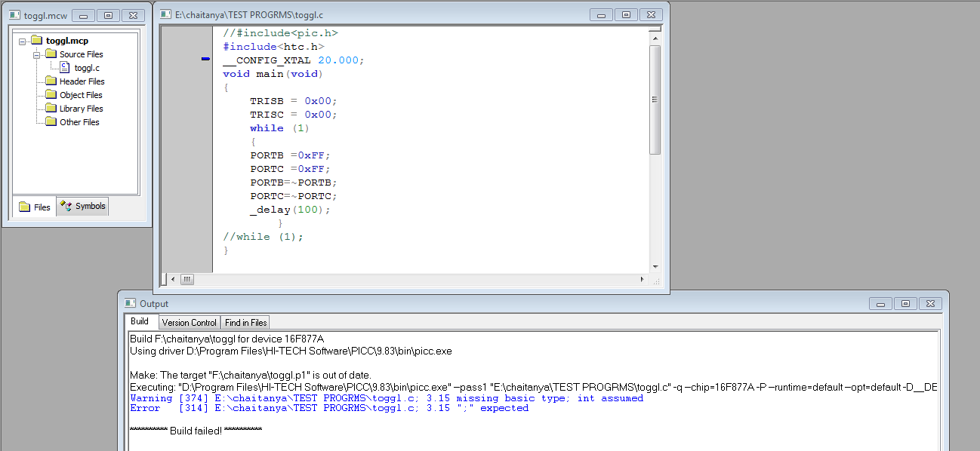
Task: Open the toggl.c editor window system icon
Action: click(165, 14)
